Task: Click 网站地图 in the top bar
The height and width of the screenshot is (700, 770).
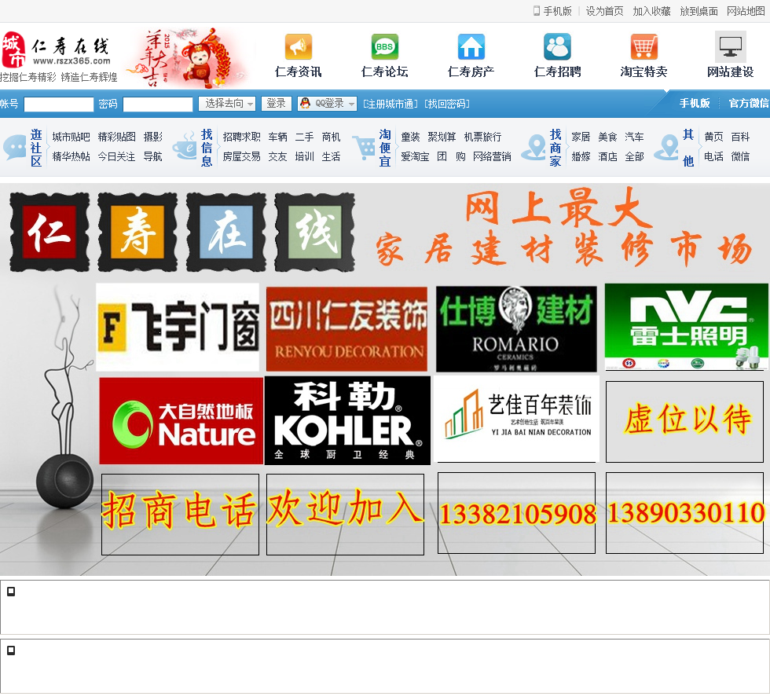Action: coord(746,11)
